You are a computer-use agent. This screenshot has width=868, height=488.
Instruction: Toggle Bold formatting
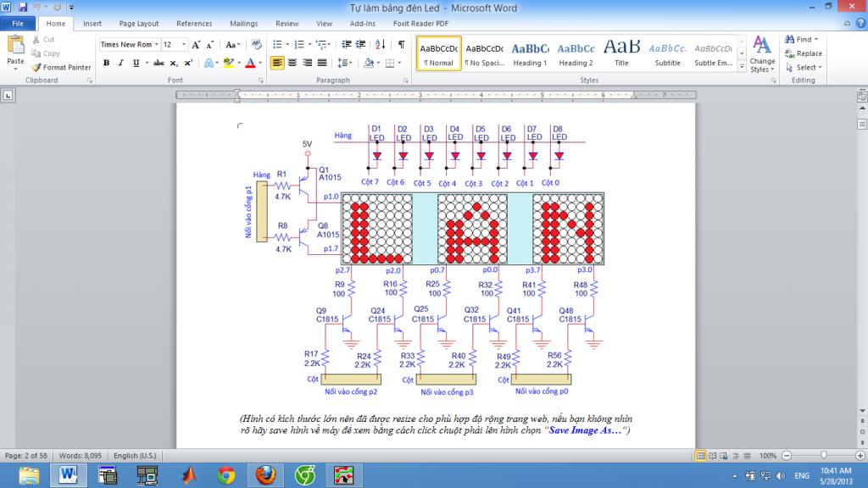click(x=106, y=63)
